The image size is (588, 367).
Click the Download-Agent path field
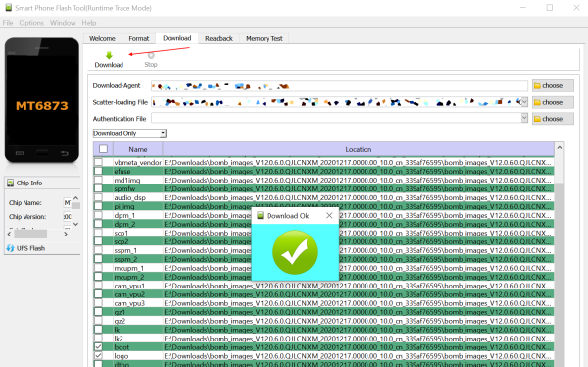[339, 86]
